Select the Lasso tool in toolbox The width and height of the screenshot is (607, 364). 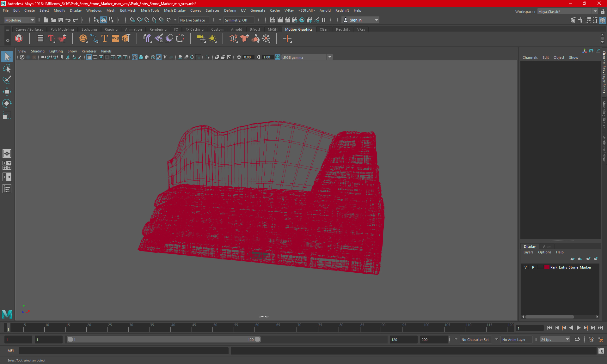point(7,69)
